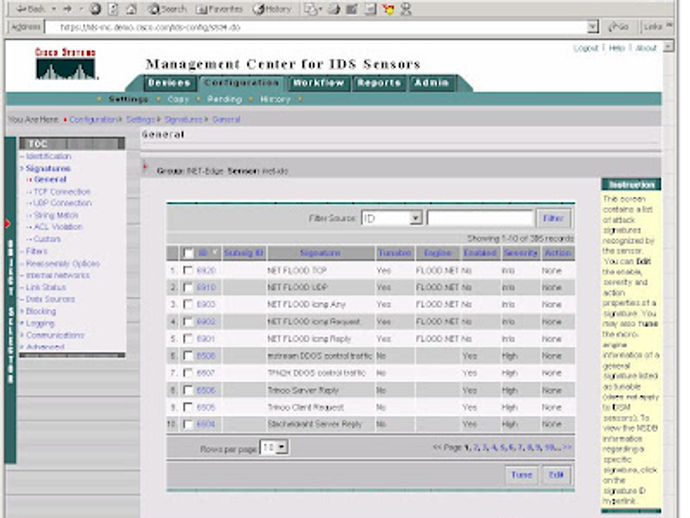Click the Refresh page icon
The width and height of the screenshot is (690, 518).
[x=114, y=8]
